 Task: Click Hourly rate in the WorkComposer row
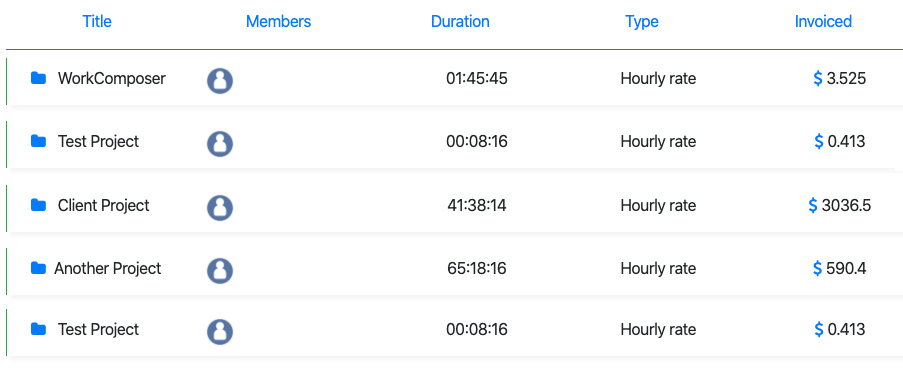(x=658, y=78)
